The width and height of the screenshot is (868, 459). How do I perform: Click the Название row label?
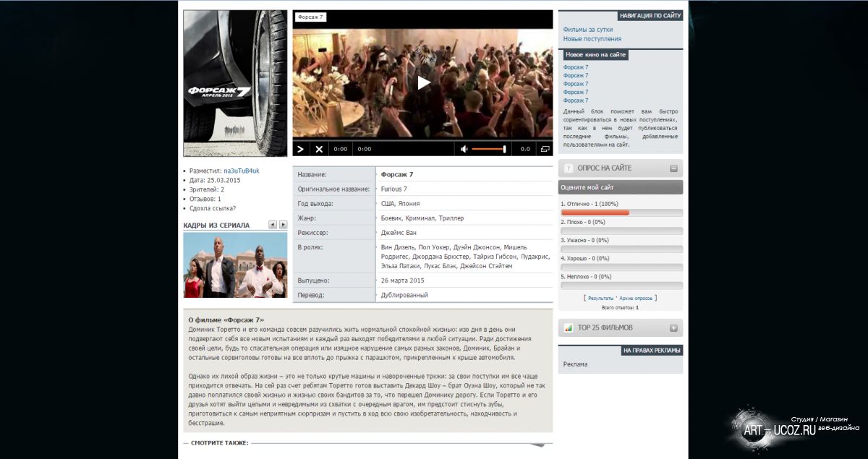tap(312, 174)
